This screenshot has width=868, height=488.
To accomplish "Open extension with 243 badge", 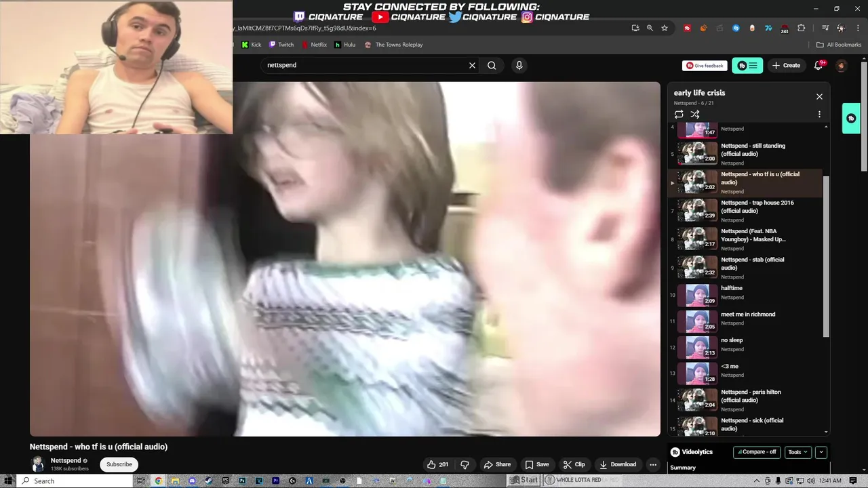I will (785, 28).
